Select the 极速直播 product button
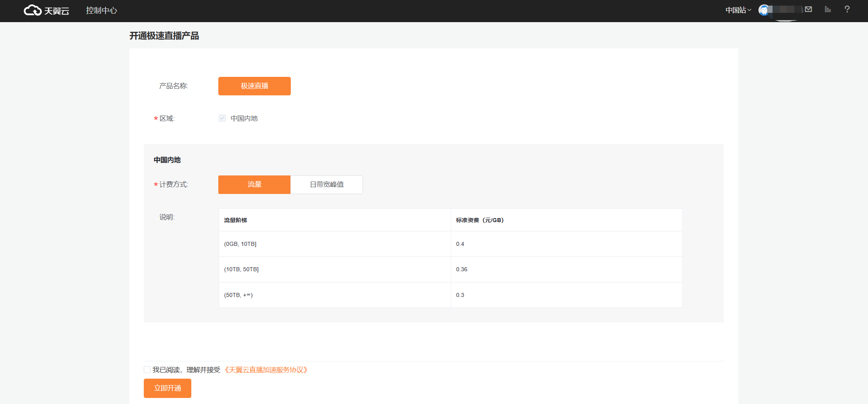Image resolution: width=868 pixels, height=404 pixels. [x=255, y=86]
